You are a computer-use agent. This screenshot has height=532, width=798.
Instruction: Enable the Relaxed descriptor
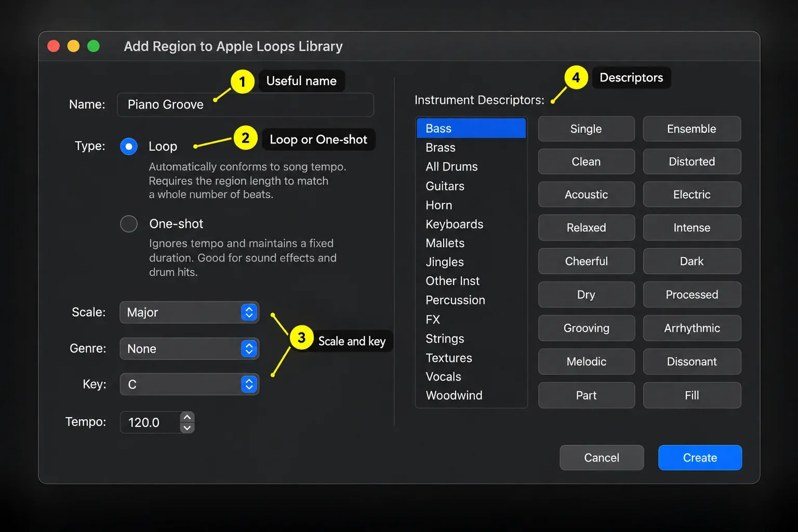[586, 228]
